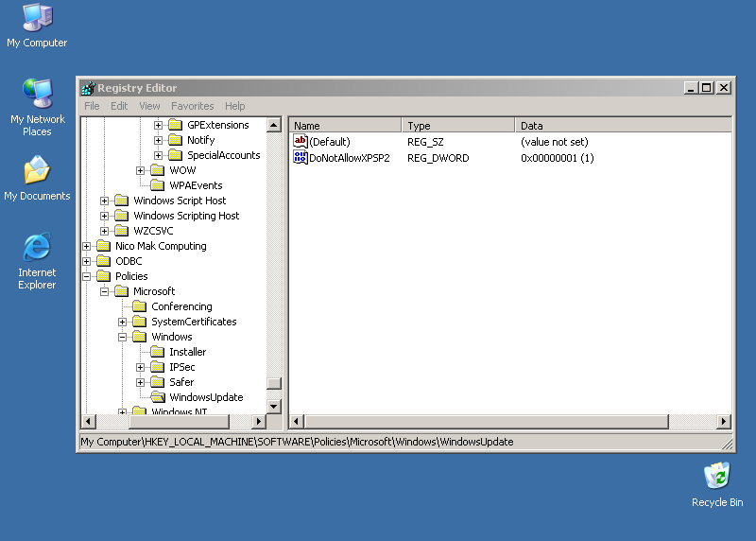Screen dimensions: 756x541
Task: Click the WZCSVC folder icon
Action: pos(122,231)
